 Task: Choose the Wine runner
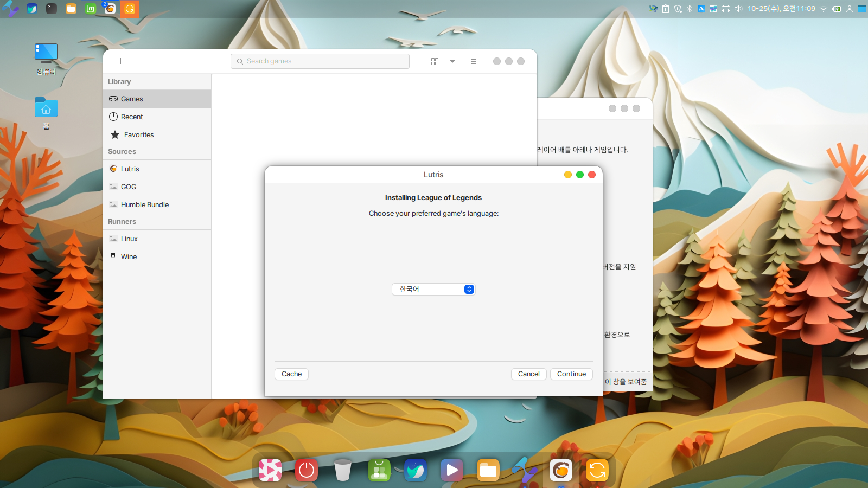129,257
